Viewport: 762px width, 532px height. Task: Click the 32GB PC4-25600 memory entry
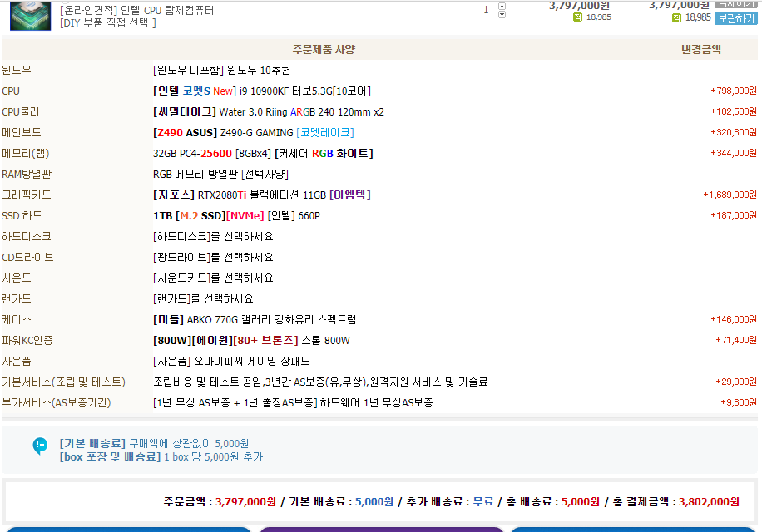click(x=263, y=154)
